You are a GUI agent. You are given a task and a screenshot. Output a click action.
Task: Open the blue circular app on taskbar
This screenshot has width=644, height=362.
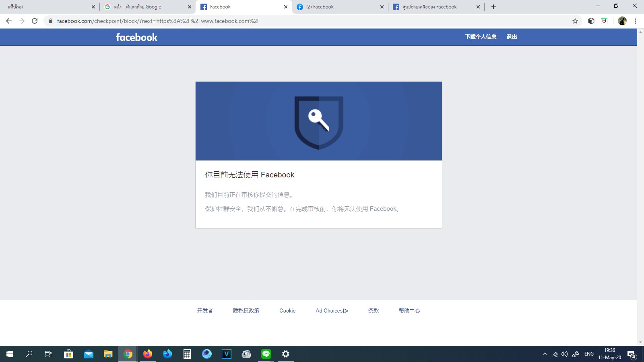pos(207,354)
